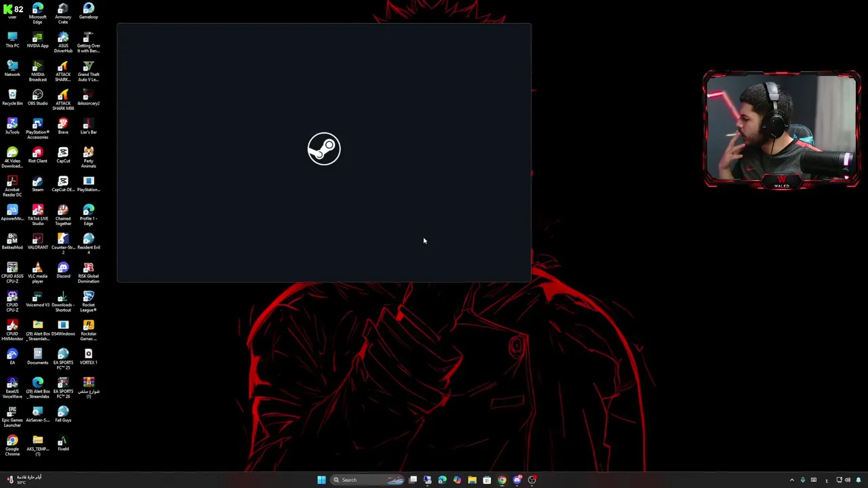Viewport: 868px width, 488px height.
Task: Click the Steam logo in loading window
Action: [324, 148]
